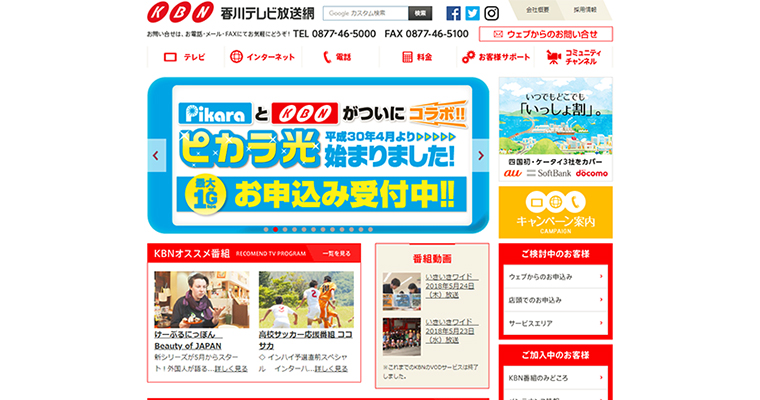
Task: Select the active red carousel dot
Action: click(x=275, y=229)
